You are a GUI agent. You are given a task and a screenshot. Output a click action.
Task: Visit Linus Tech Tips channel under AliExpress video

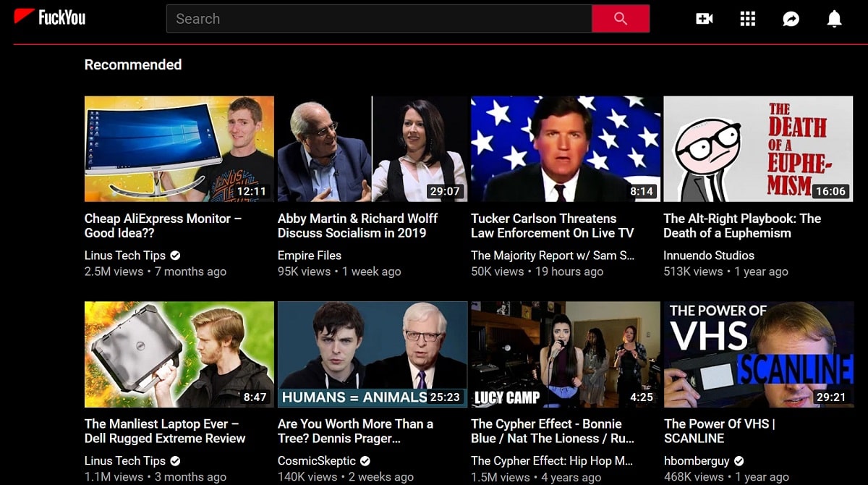(x=125, y=256)
